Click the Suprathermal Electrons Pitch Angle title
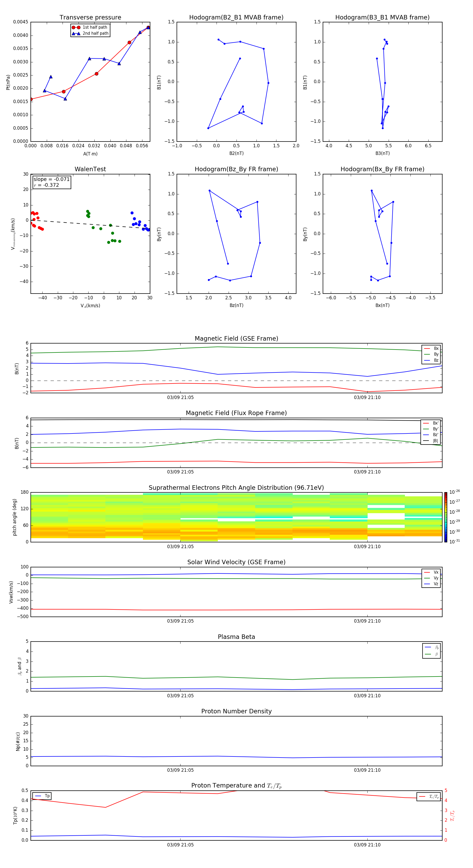473x868 pixels. tap(236, 488)
